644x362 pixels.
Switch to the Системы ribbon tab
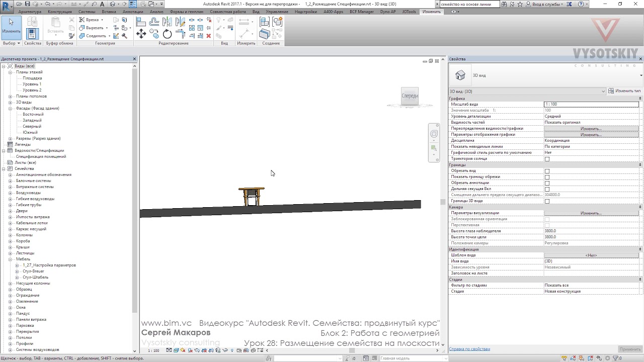coord(87,12)
